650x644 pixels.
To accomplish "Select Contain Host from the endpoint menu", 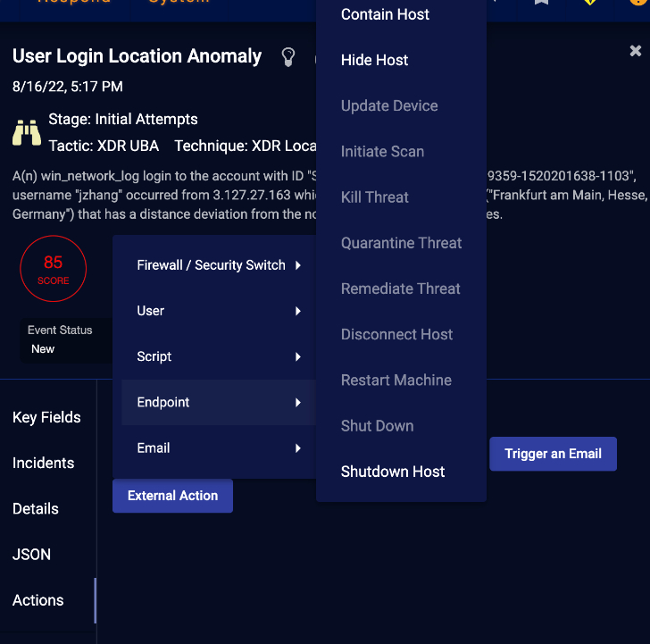I will [x=385, y=14].
